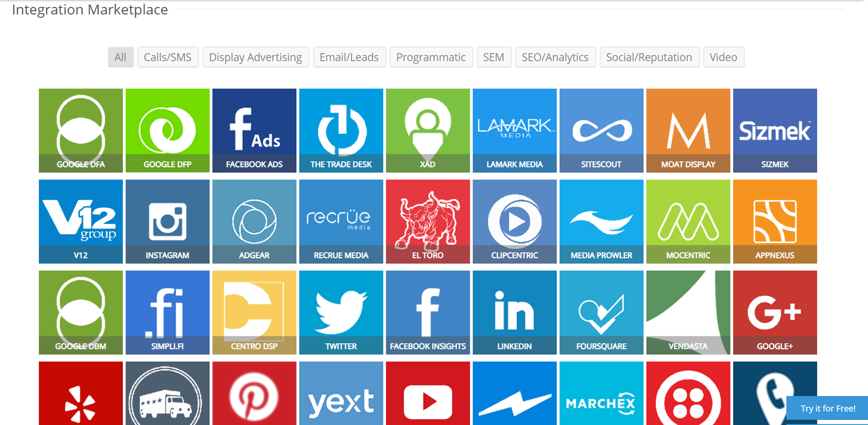Switch to the Programmatic filter
The image size is (868, 425).
pos(431,57)
